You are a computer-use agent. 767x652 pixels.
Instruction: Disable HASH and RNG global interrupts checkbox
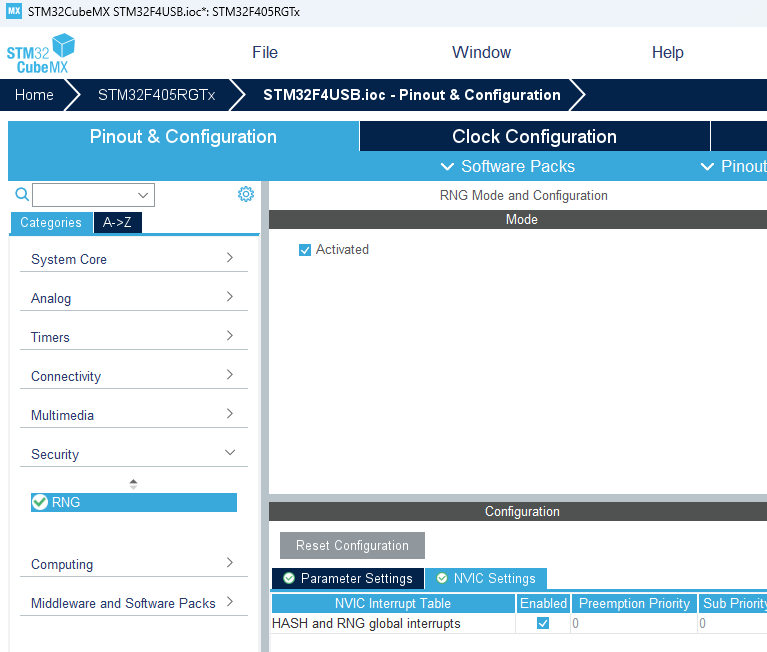[x=543, y=623]
